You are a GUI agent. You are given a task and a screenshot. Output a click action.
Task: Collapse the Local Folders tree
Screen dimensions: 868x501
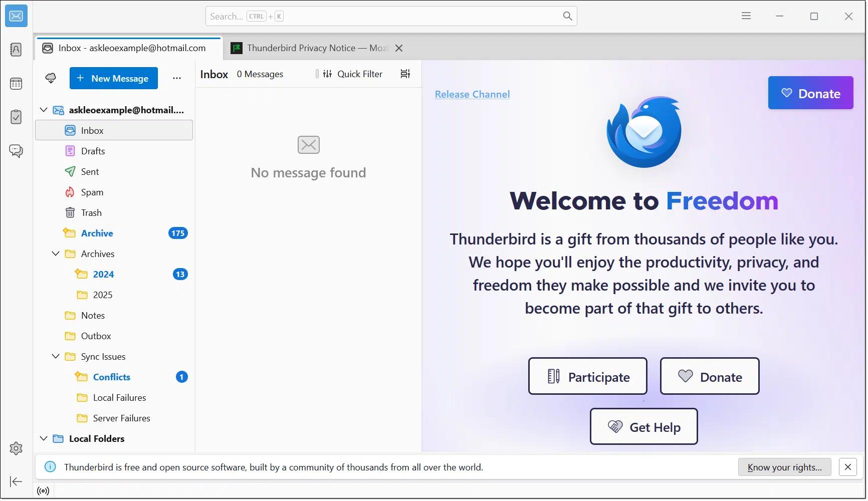coord(44,438)
